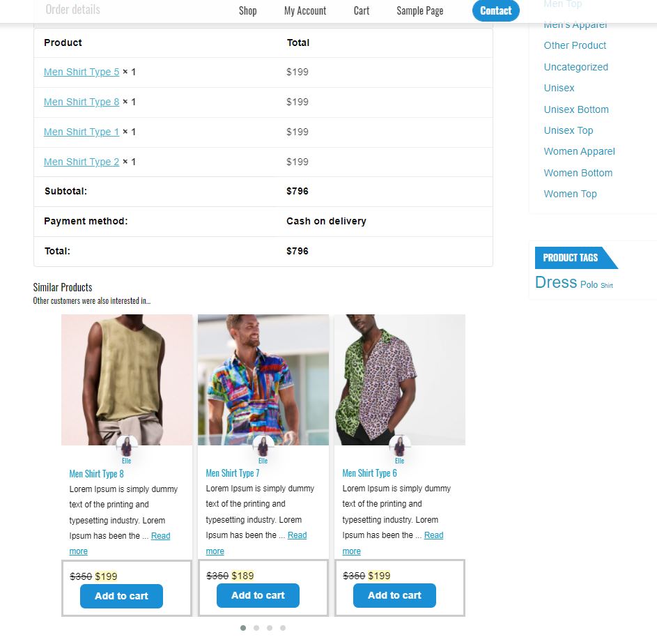Screen dimensions: 657x644
Task: Click the blue Contact button
Action: pyautogui.click(x=495, y=10)
